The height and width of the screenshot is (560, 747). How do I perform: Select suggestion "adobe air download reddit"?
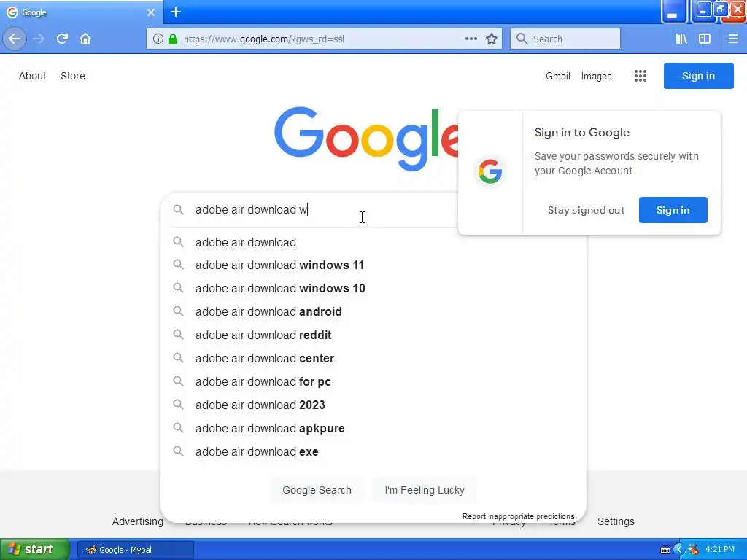373,335
